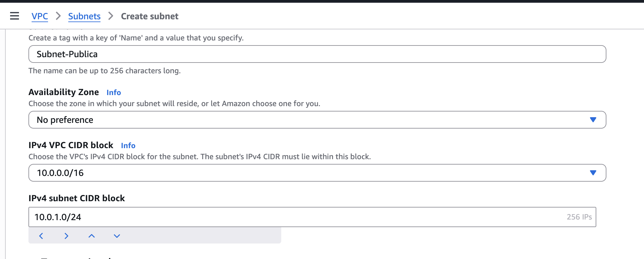
Task: Click the Availability Zone heading label
Action: click(x=64, y=92)
